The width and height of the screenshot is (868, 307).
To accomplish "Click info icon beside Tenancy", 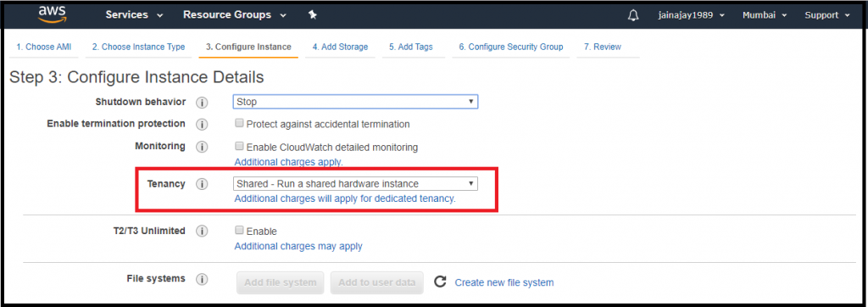I will [x=202, y=184].
